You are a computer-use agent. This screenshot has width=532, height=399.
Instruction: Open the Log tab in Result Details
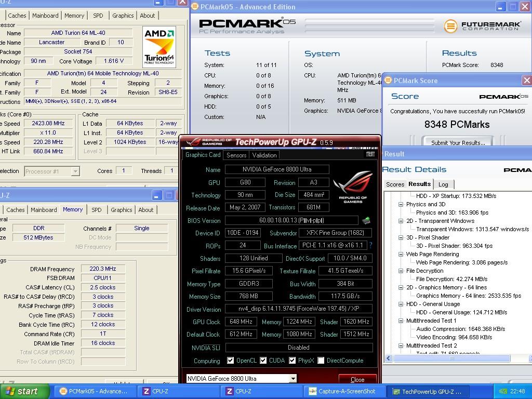443,184
